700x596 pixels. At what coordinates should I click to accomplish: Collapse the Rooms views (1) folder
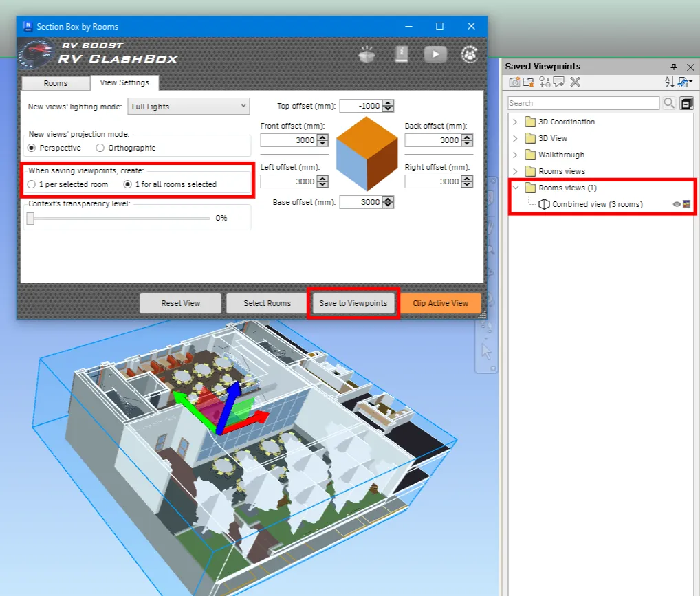(x=515, y=188)
